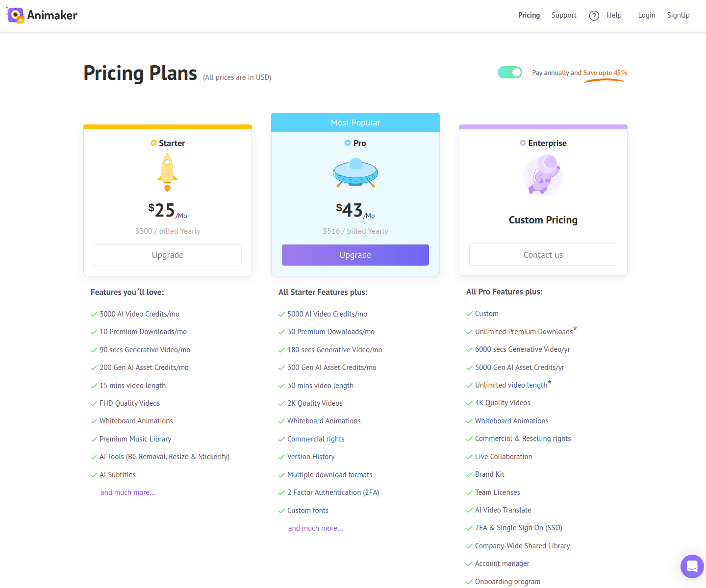Click the star badge beside Enterprise
This screenshot has width=706, height=588.
tap(523, 143)
